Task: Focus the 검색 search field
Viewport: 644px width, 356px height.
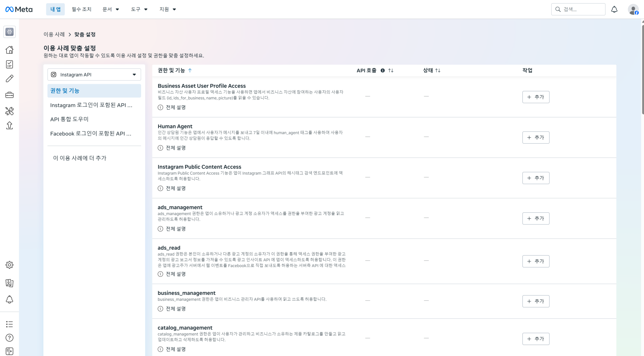Action: (x=578, y=9)
